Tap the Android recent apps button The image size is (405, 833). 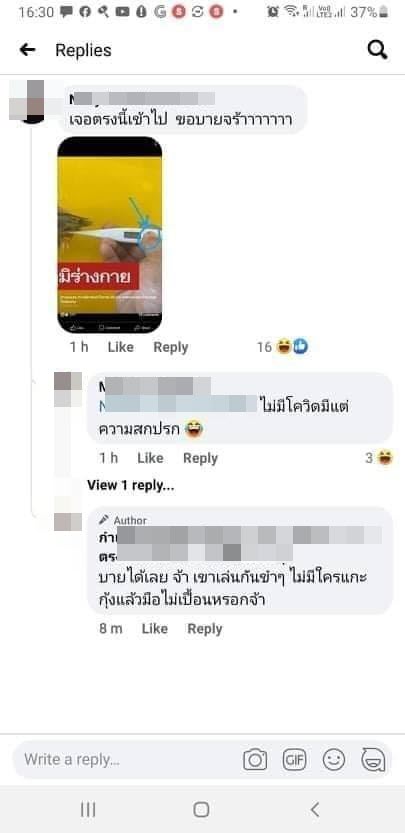pos(88,810)
